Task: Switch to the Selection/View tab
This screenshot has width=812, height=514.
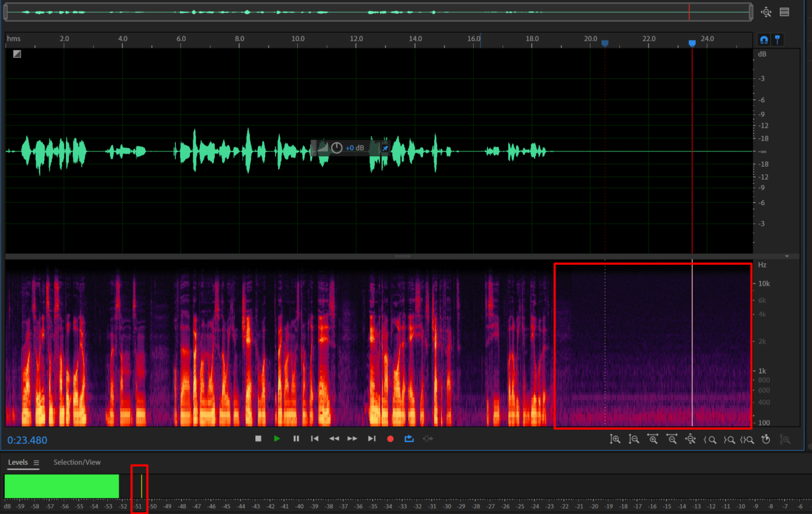Action: point(77,462)
